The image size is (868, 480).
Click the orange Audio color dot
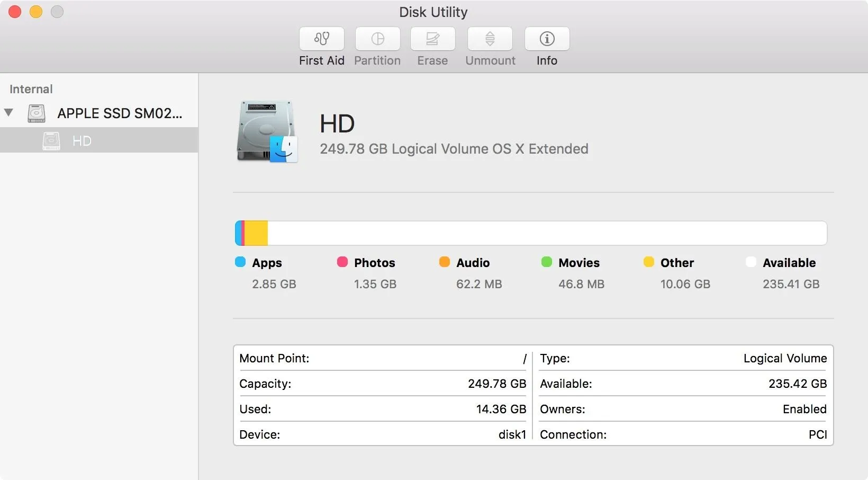pyautogui.click(x=445, y=262)
